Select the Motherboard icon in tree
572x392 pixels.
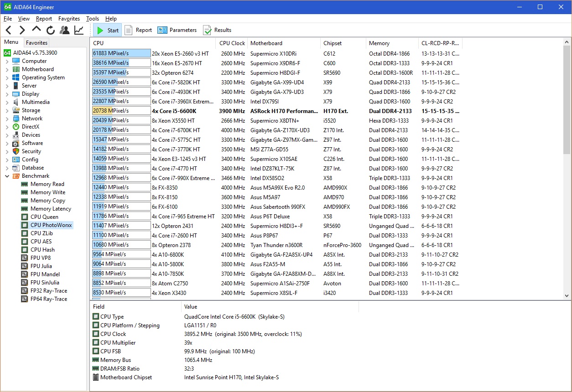coord(16,69)
